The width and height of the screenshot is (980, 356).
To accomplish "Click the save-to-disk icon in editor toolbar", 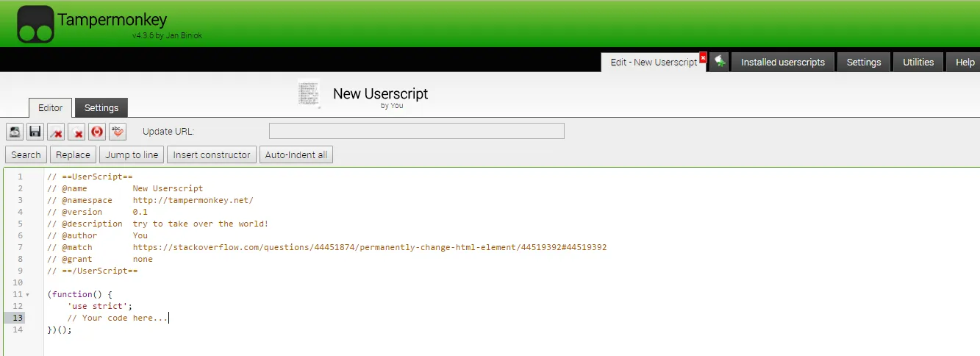I will tap(15, 132).
